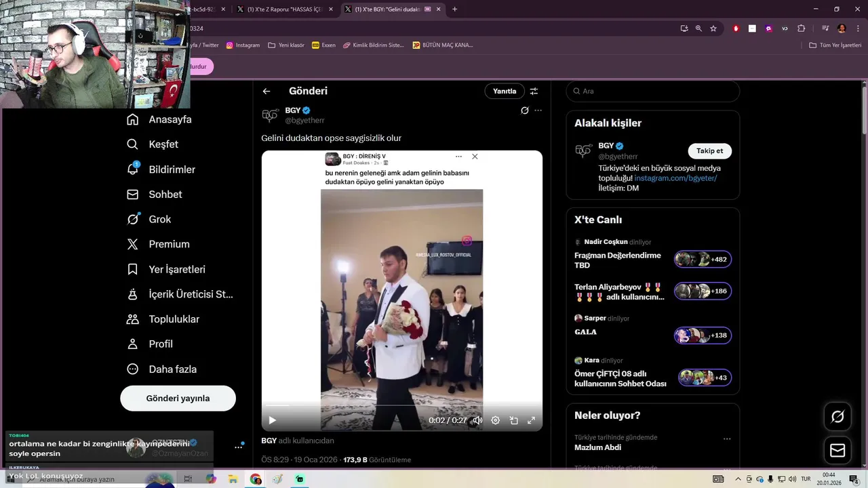Viewport: 868px width, 488px height.
Task: Toggle picture-in-picture for video
Action: coord(513,420)
